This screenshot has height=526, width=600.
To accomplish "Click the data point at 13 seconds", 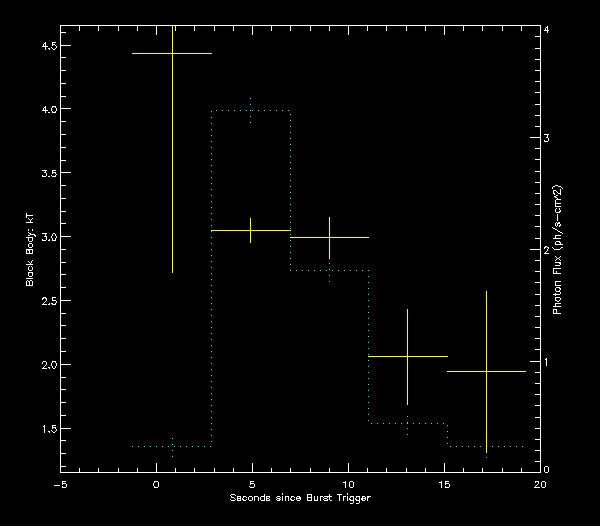I will pyautogui.click(x=407, y=356).
